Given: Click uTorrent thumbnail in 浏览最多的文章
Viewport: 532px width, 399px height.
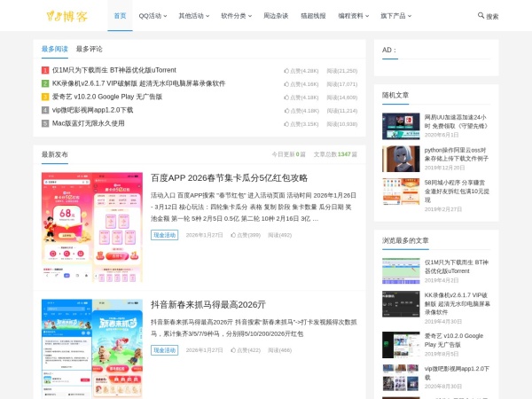Looking at the screenshot, I should (401, 270).
